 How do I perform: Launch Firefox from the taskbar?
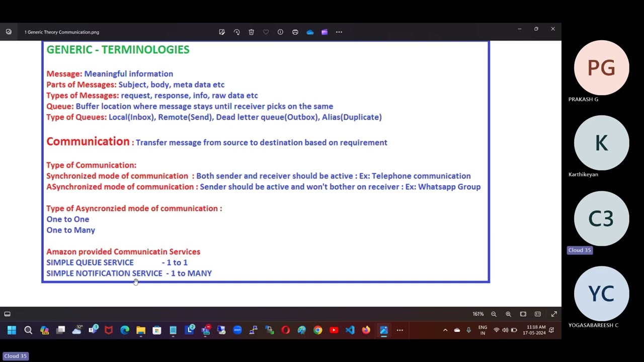tap(366, 330)
